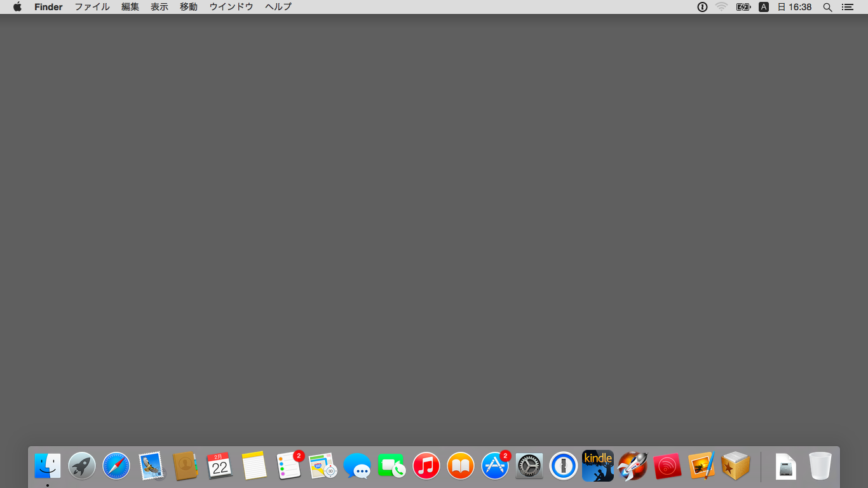This screenshot has width=868, height=488.
Task: Open Wi-Fi status menu
Action: [721, 7]
